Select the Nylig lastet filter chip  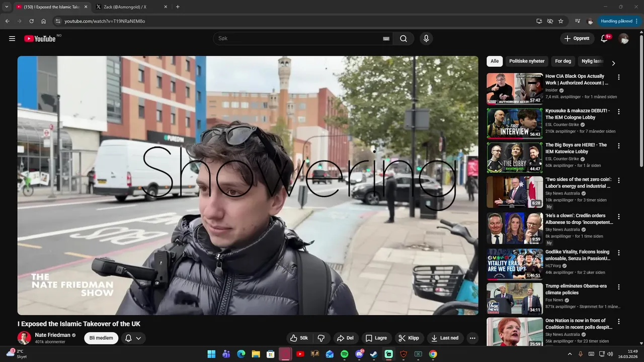pyautogui.click(x=592, y=61)
